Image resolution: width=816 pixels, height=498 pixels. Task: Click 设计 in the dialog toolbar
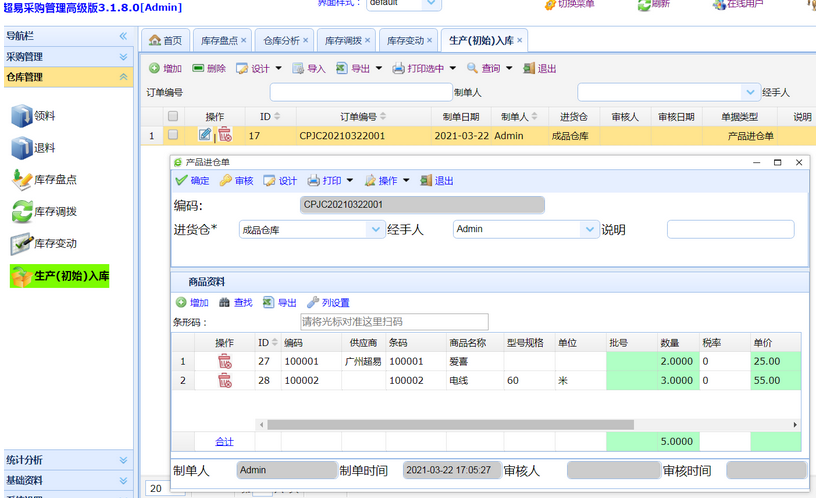(280, 181)
